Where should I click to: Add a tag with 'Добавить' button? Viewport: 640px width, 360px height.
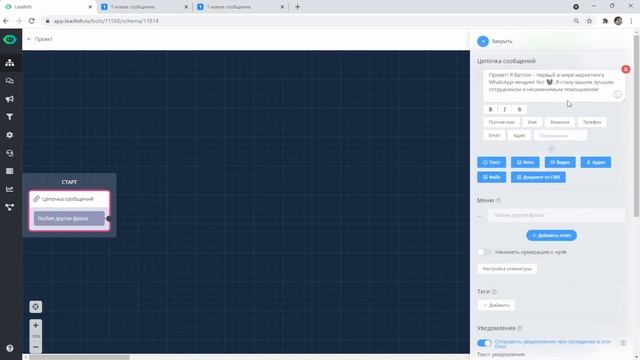click(x=496, y=305)
